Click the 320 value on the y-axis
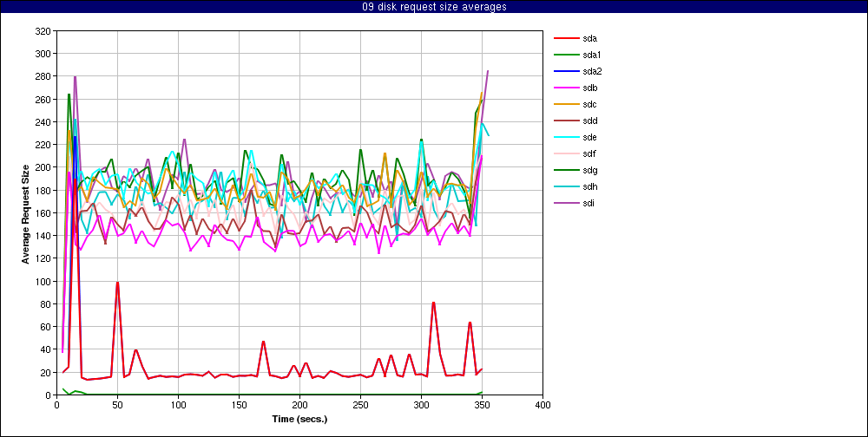 tap(43, 31)
